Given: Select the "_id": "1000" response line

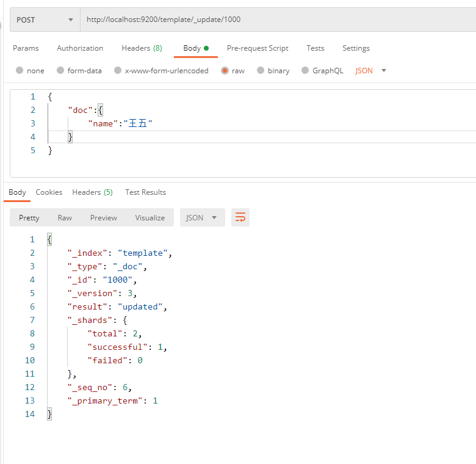Looking at the screenshot, I should coord(102,280).
